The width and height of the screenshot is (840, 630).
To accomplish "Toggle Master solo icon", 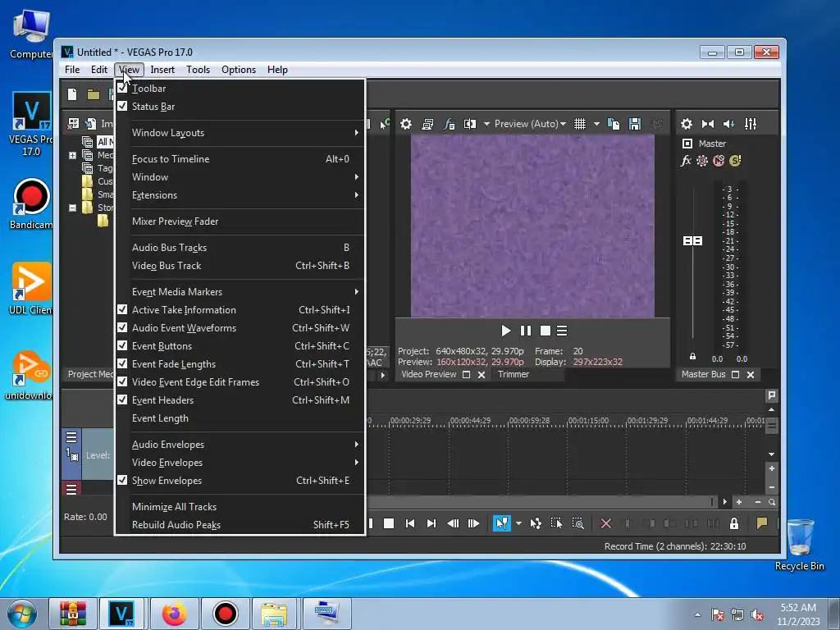I will coord(735,161).
